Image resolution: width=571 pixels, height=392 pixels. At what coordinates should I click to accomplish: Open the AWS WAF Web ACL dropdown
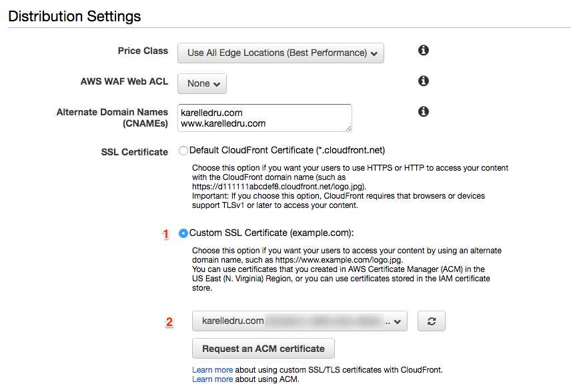(x=201, y=83)
